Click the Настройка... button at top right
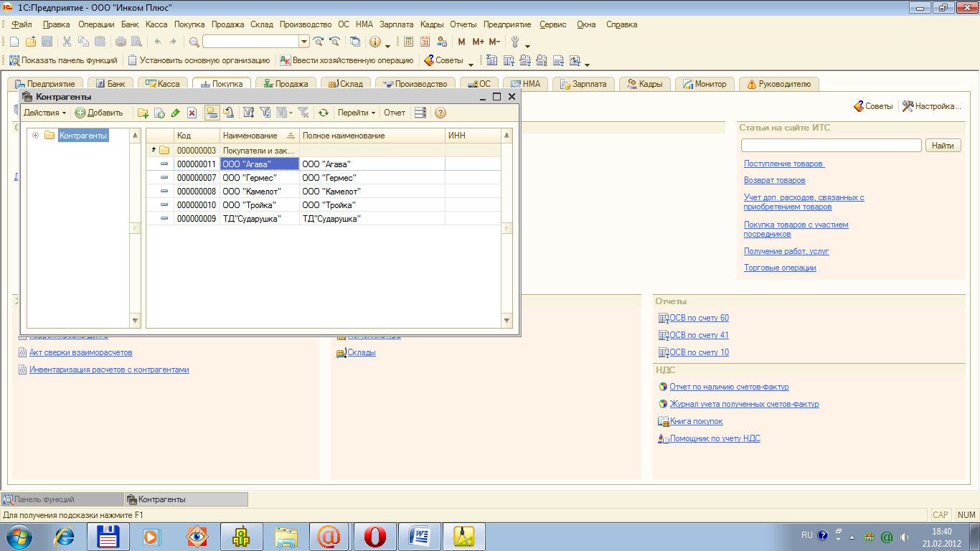 (x=931, y=106)
